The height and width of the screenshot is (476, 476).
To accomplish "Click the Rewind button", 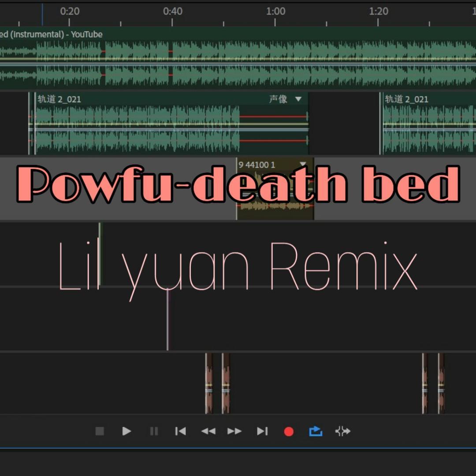I will point(208,431).
